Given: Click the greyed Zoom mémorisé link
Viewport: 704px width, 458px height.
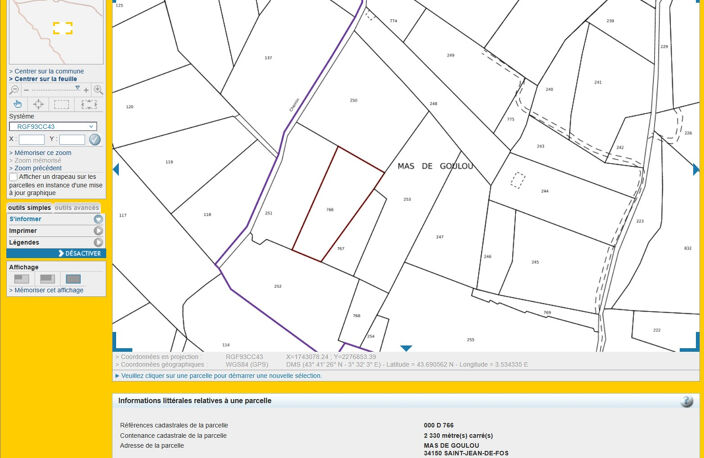Looking at the screenshot, I should pyautogui.click(x=35, y=160).
